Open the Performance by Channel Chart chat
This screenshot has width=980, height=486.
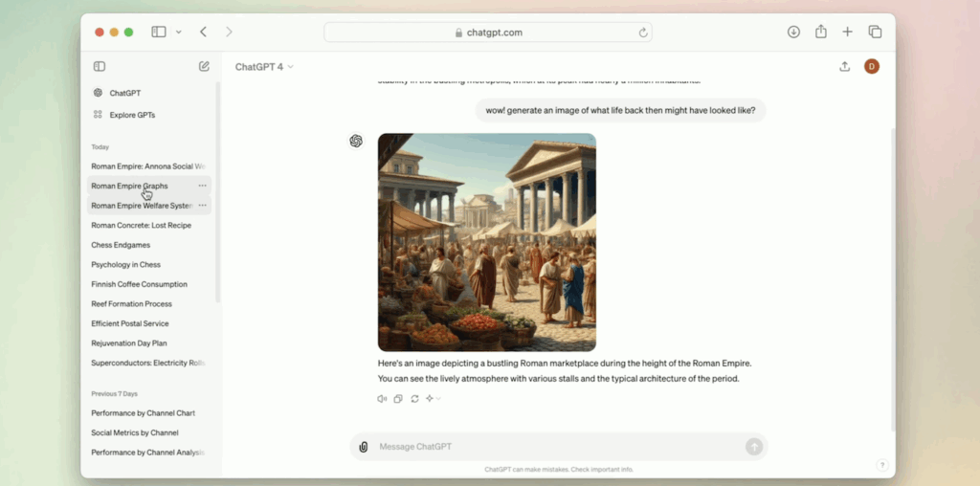pos(148,413)
